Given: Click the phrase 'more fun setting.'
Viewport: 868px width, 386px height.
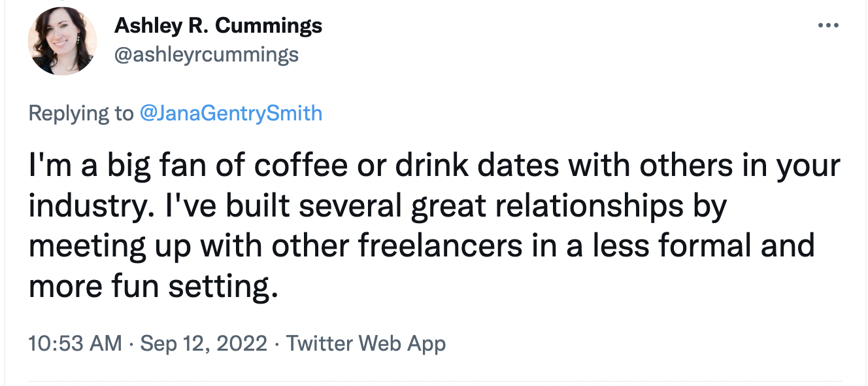Looking at the screenshot, I should coord(154,287).
